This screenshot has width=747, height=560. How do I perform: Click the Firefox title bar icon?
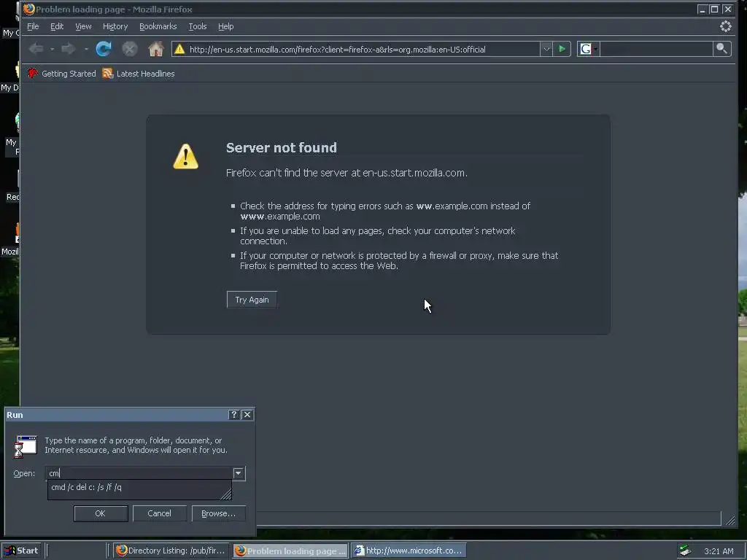tap(28, 9)
